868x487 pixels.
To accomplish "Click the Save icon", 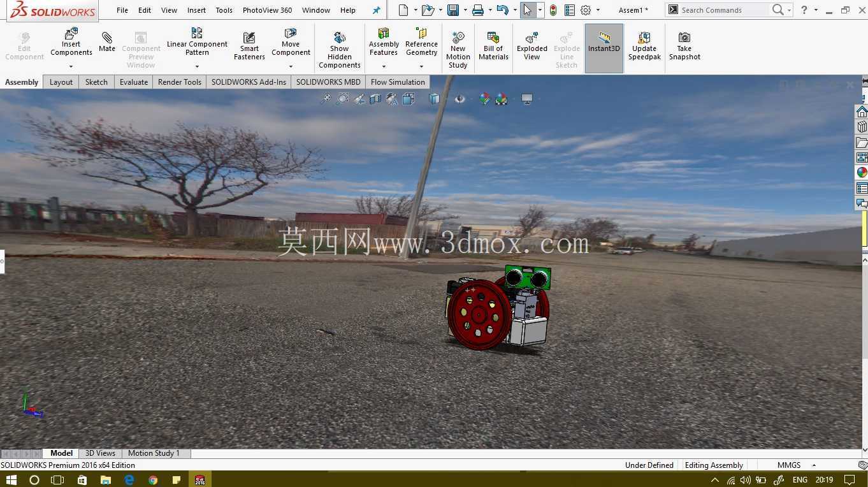I will click(x=453, y=10).
